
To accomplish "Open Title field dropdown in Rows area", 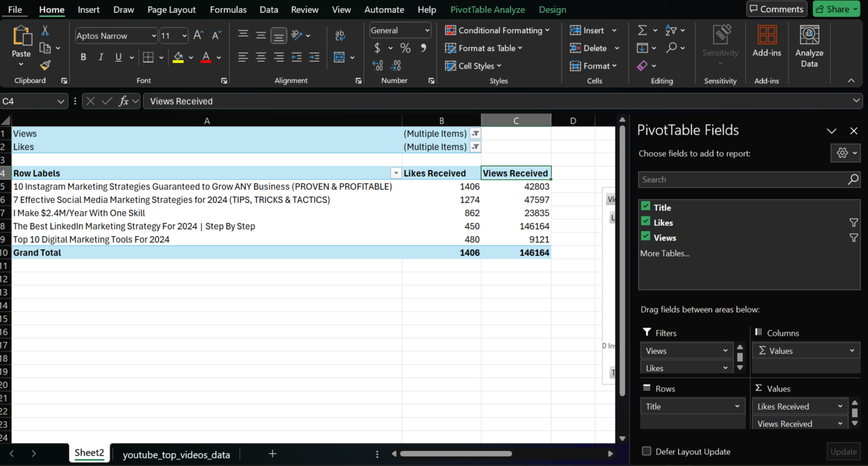I will pyautogui.click(x=737, y=406).
